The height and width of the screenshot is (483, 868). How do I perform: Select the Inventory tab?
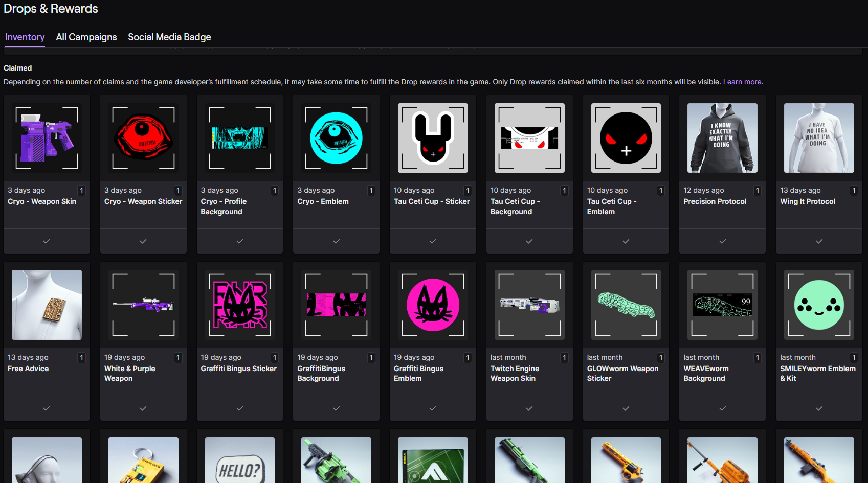(x=25, y=37)
